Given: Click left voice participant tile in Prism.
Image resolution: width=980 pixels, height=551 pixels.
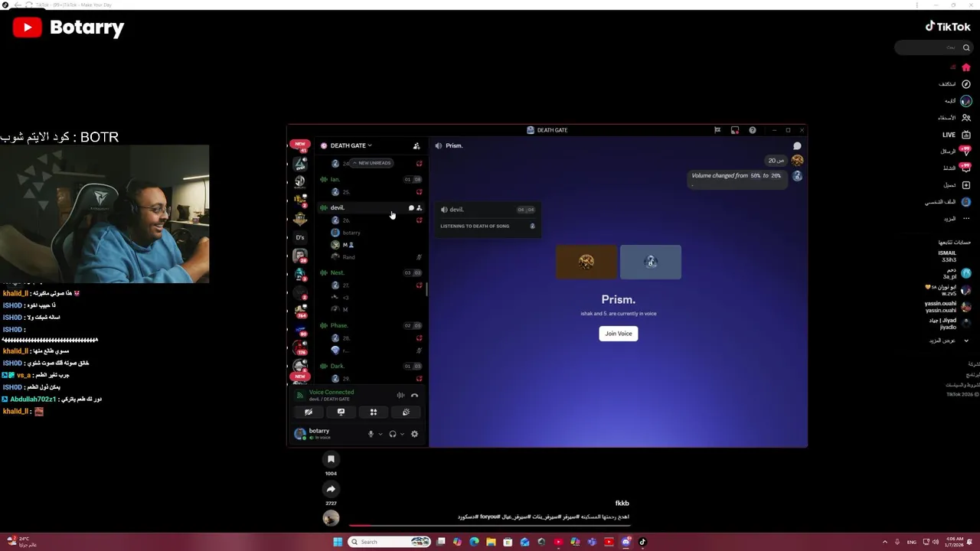Looking at the screenshot, I should 586,262.
